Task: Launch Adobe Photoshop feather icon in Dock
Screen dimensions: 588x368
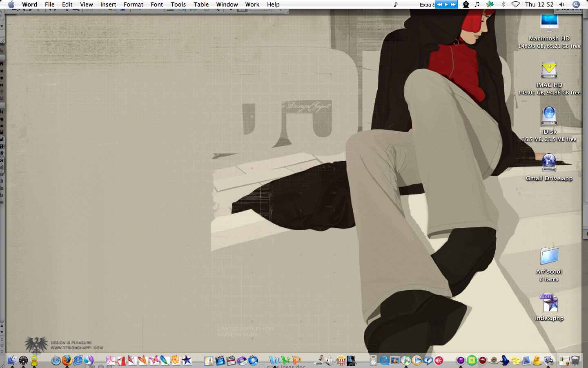Action: click(x=165, y=360)
